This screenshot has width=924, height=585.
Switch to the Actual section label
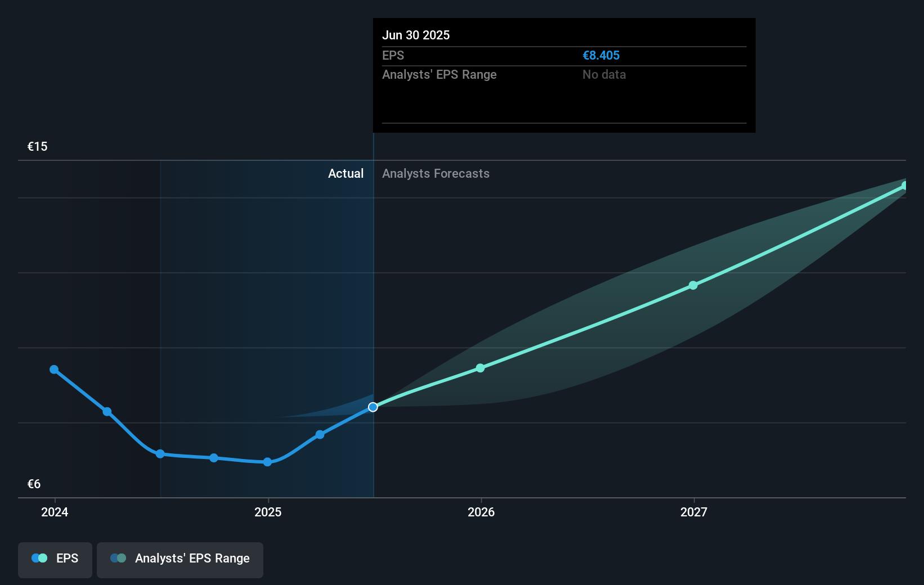tap(346, 174)
